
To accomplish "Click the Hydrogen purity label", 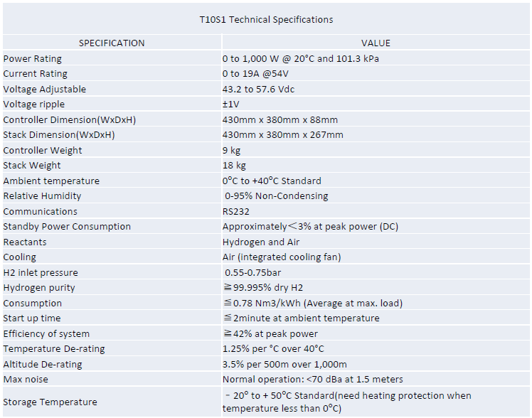I will pyautogui.click(x=39, y=288).
